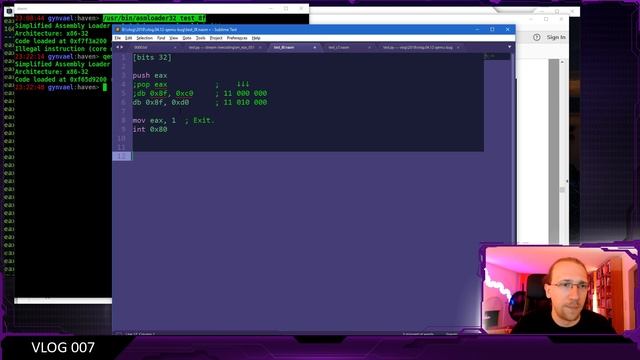Click the terminal horizontal scrollbar
The height and width of the screenshot is (360, 640).
pyautogui.click(x=63, y=301)
